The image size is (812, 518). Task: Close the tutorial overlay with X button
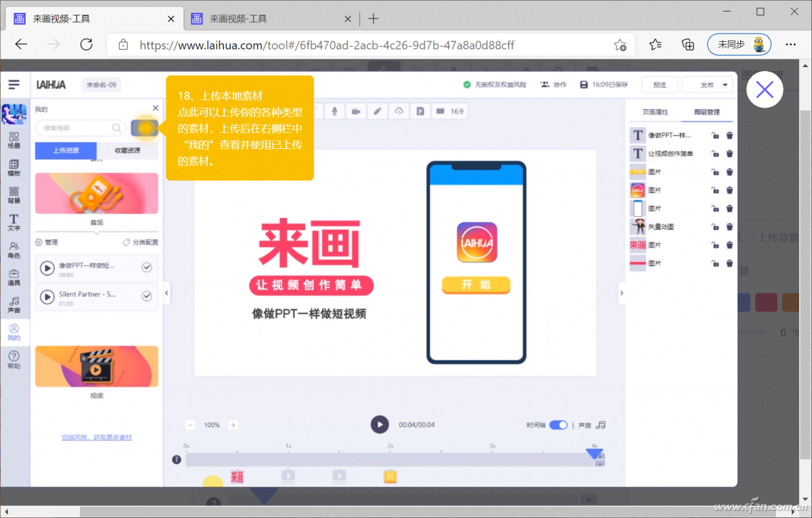pos(765,89)
